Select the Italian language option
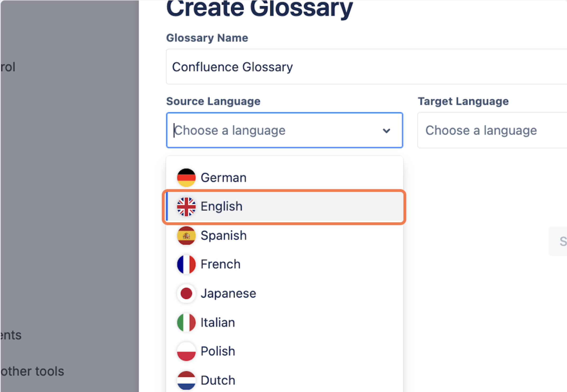This screenshot has width=567, height=392. pyautogui.click(x=218, y=322)
